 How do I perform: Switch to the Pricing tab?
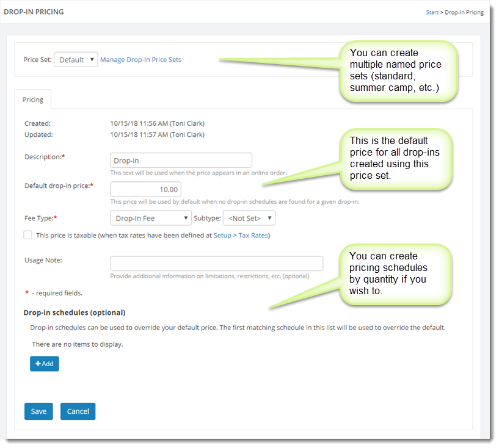coord(33,99)
